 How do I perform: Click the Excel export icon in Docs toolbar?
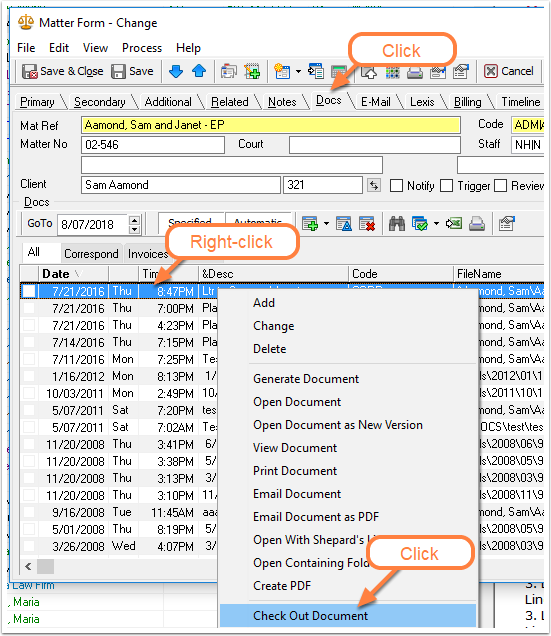(454, 223)
